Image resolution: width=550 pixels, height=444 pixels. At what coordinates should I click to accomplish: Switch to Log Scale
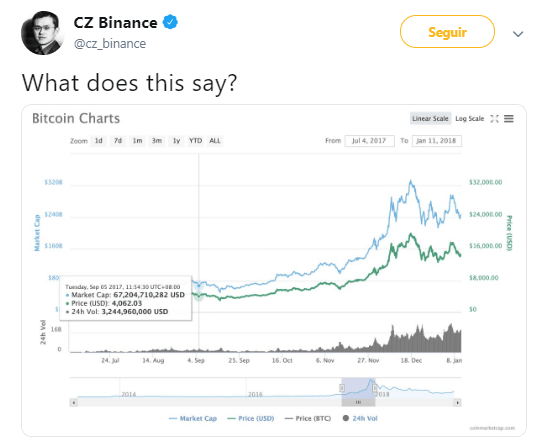[469, 119]
